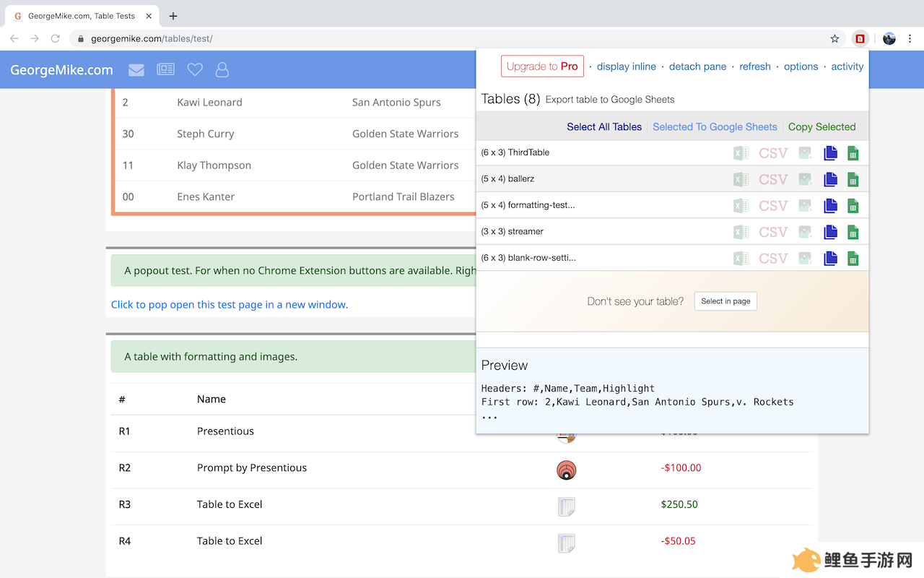Click the Table Capture extension toolbar icon
Viewport: 924px width, 578px height.
[x=860, y=39]
